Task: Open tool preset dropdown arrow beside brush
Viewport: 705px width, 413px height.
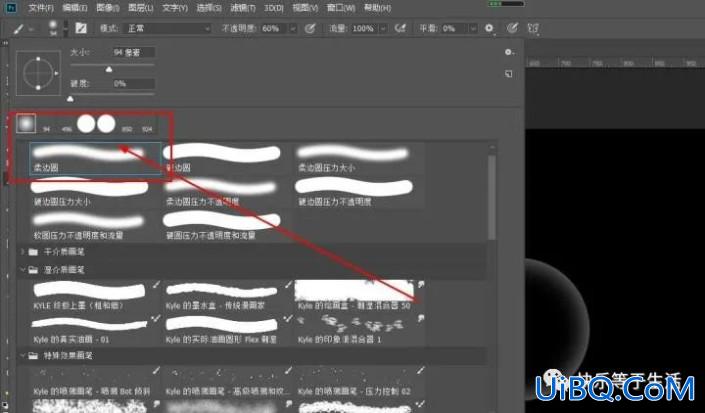Action: [31, 29]
